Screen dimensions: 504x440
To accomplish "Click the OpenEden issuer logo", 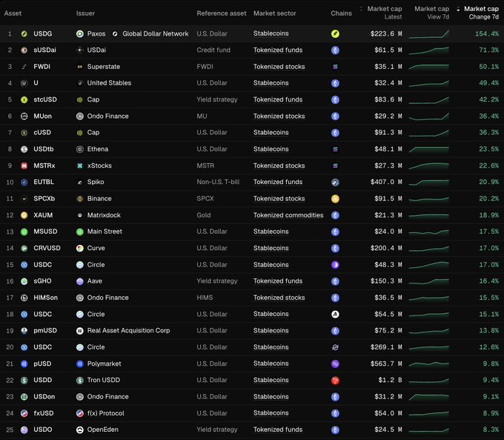I will click(80, 430).
